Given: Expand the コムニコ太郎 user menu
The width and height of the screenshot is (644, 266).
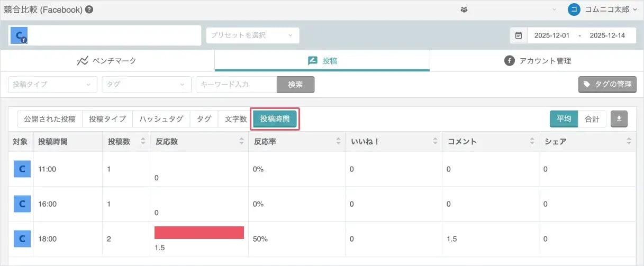Looking at the screenshot, I should pyautogui.click(x=611, y=10).
